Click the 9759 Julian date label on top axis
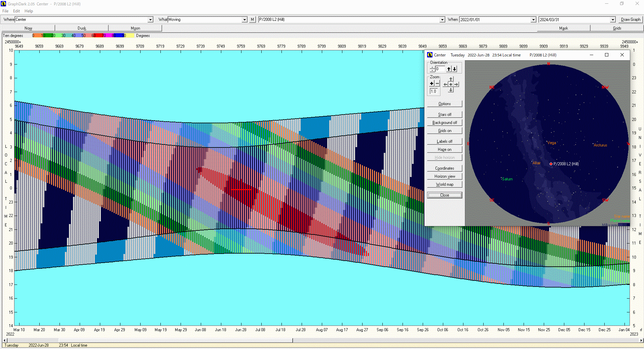This screenshot has height=349, width=644. click(x=241, y=46)
